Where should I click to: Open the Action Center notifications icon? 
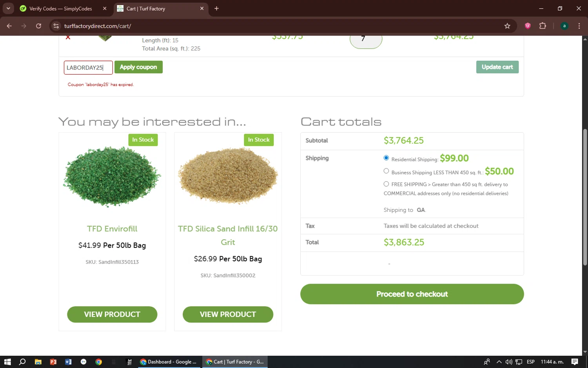tap(575, 362)
